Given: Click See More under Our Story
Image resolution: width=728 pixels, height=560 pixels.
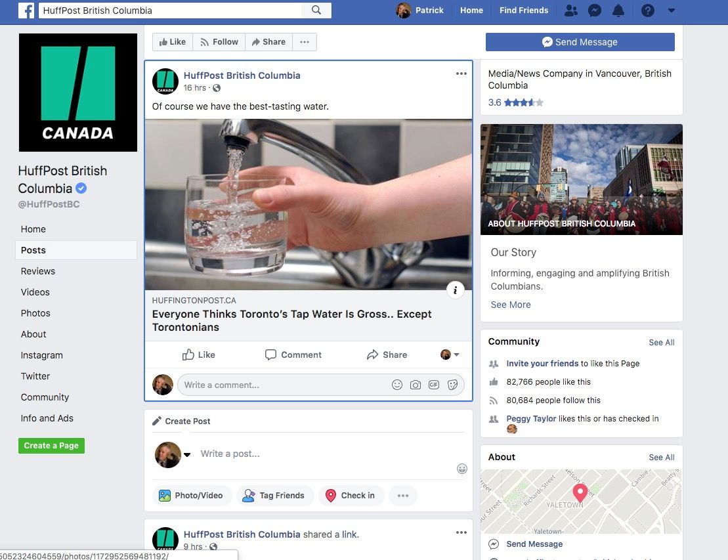Looking at the screenshot, I should click(x=511, y=305).
